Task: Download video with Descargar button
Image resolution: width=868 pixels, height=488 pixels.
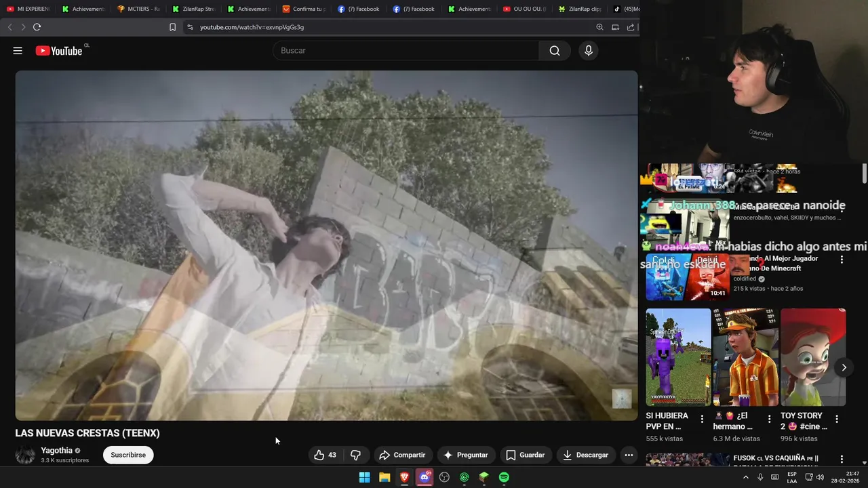Action: pos(586,455)
